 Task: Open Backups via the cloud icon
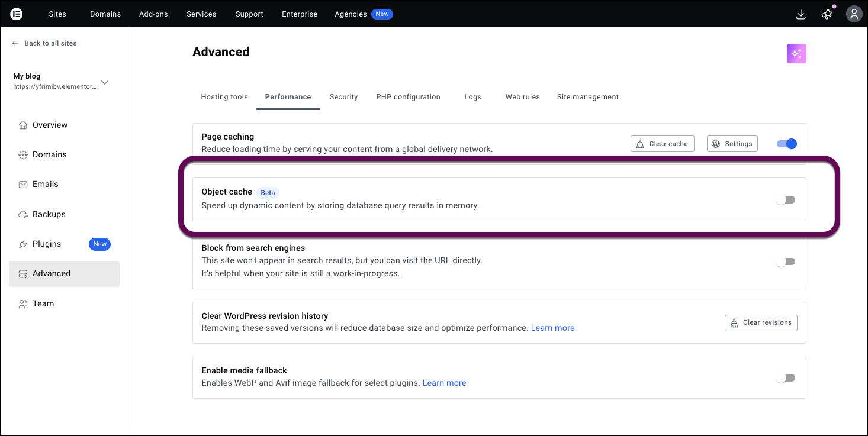point(22,214)
